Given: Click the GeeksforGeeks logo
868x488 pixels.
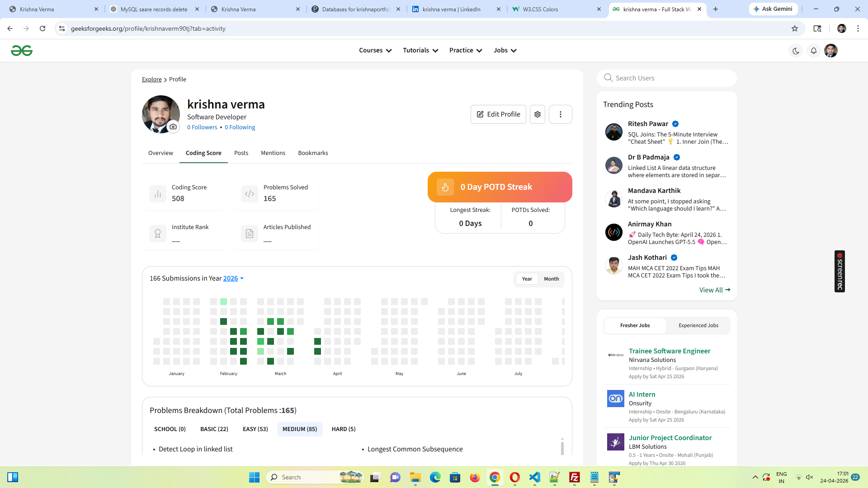Looking at the screenshot, I should click(22, 51).
